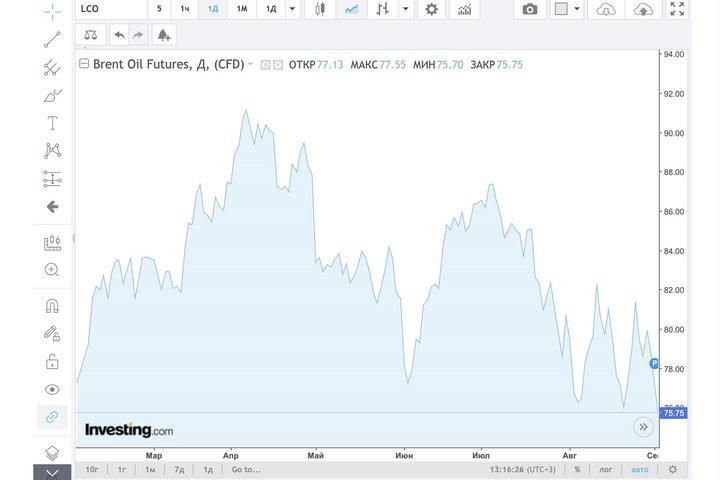Select the 1ч timeframe
The image size is (720, 480).
[x=184, y=9]
